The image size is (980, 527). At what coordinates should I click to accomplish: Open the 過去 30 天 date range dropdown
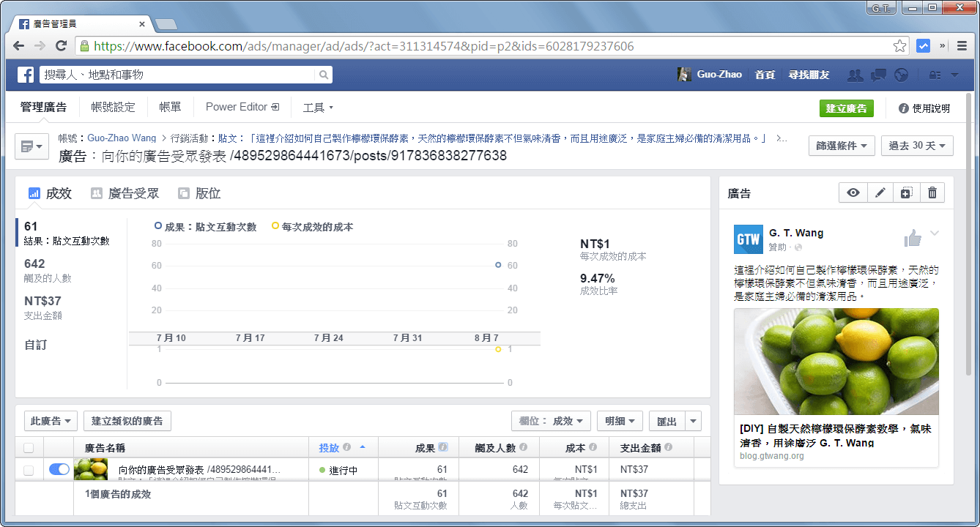click(917, 145)
